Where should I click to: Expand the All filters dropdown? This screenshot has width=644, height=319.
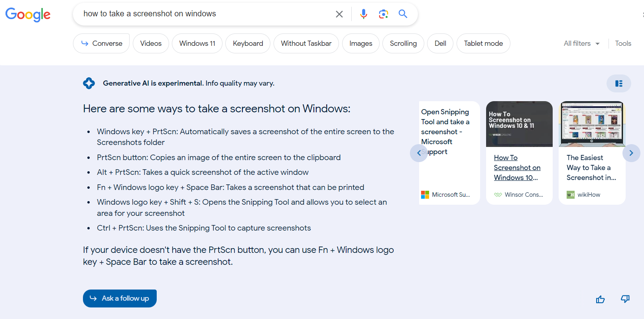pyautogui.click(x=581, y=43)
